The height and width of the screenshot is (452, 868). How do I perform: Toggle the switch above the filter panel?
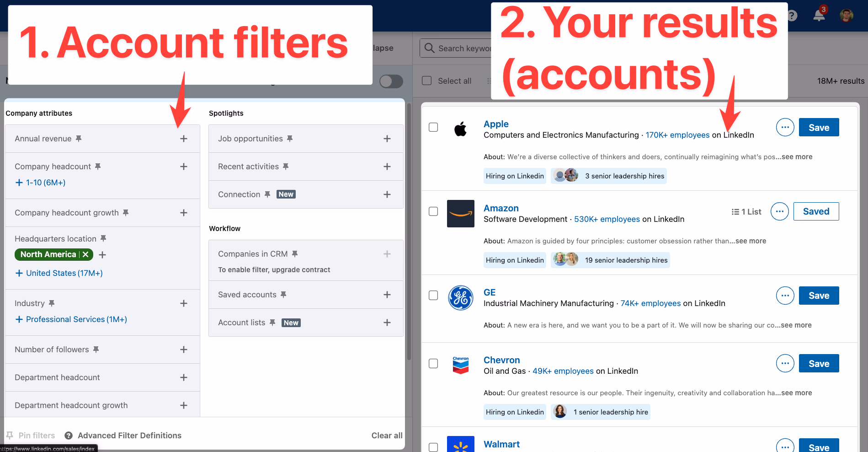tap(391, 81)
